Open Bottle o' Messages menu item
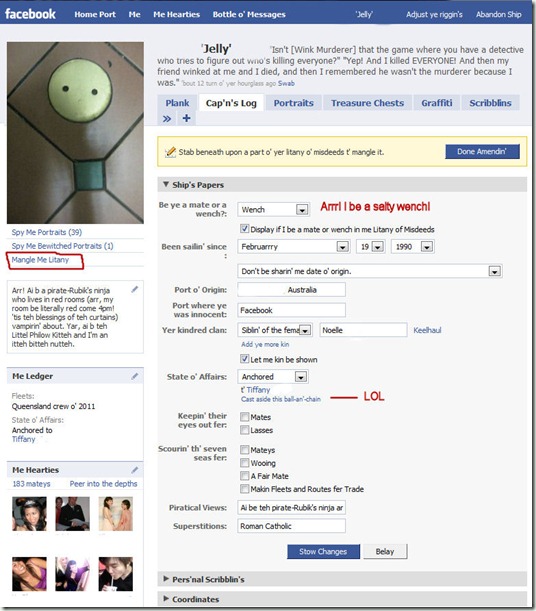Screen dimensions: 536x611 (x=249, y=14)
